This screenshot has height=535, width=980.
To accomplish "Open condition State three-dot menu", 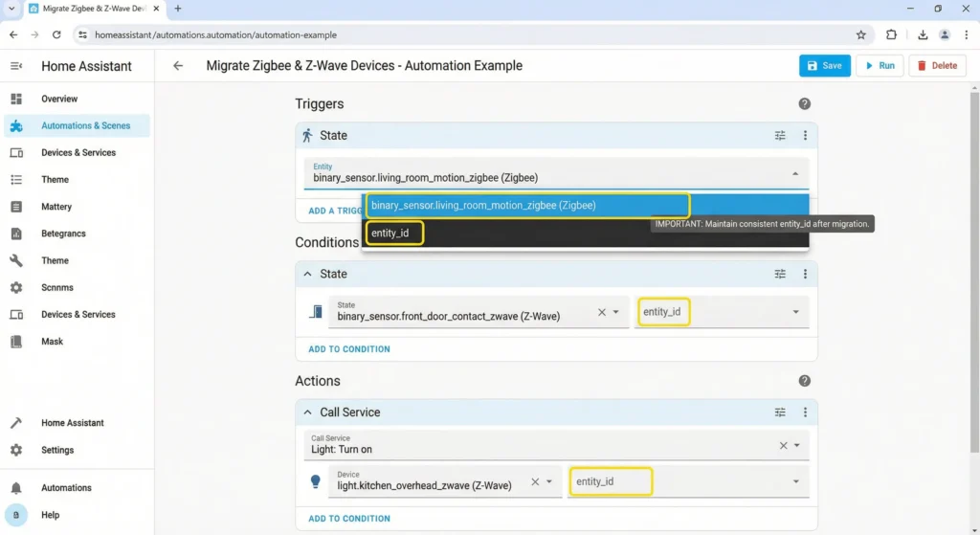I will click(805, 274).
